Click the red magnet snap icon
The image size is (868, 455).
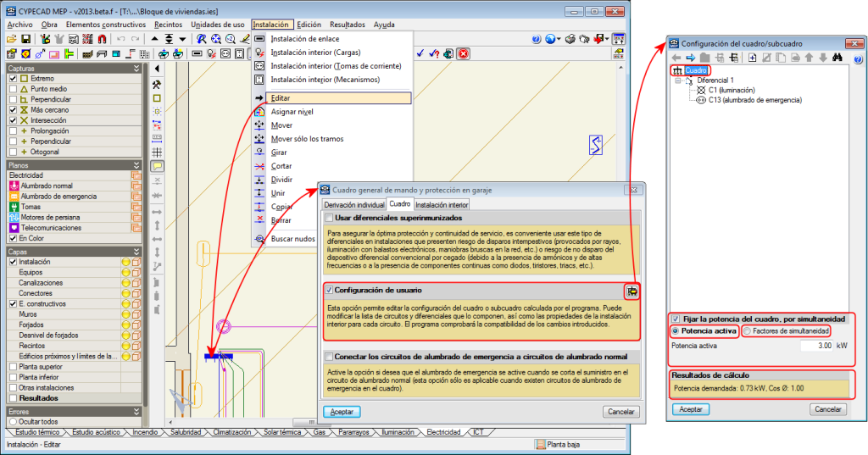(x=102, y=39)
